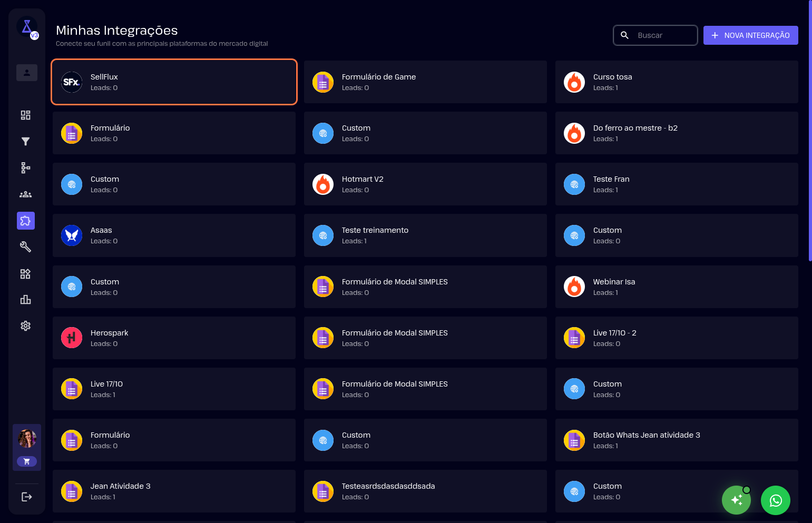Open the bar chart reports icon
This screenshot has width=812, height=523.
click(25, 300)
